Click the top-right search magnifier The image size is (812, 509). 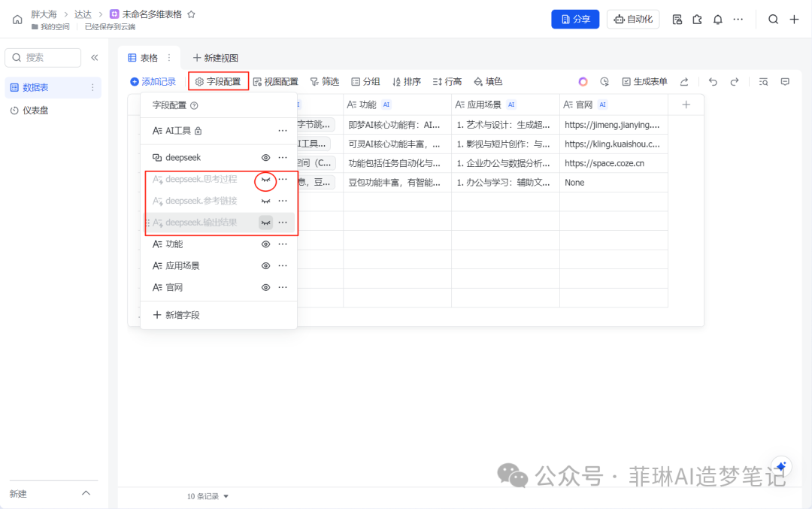point(773,20)
